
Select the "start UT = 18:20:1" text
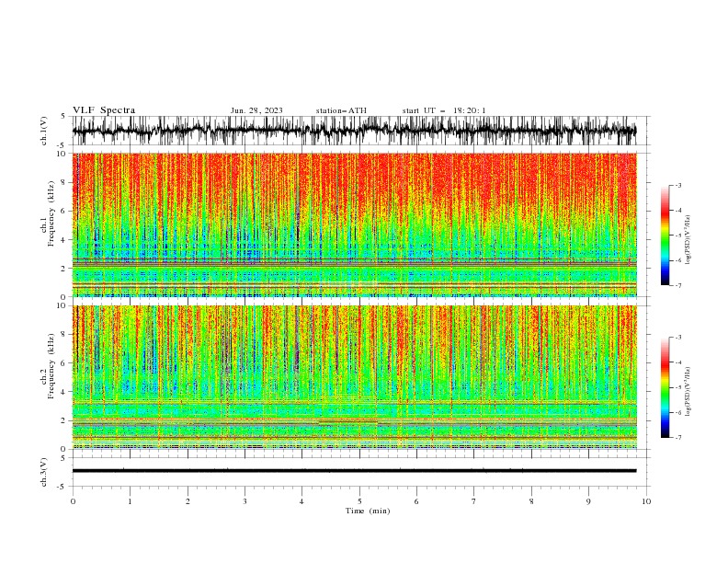tap(444, 110)
